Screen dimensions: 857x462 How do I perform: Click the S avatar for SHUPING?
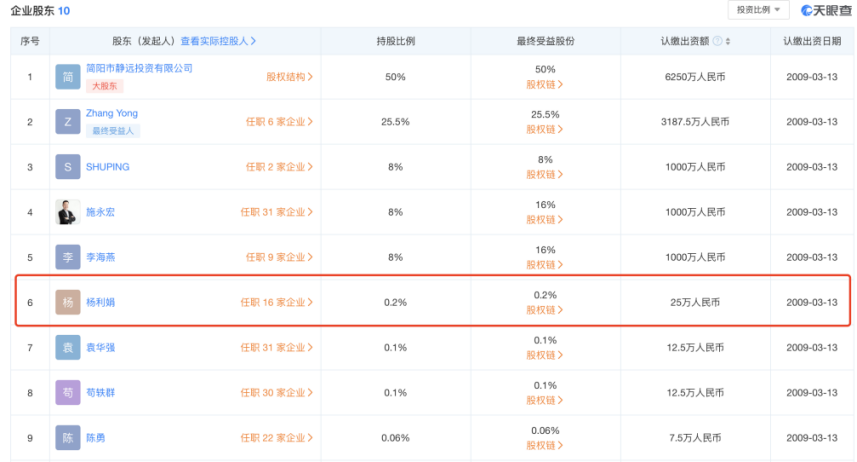67,167
